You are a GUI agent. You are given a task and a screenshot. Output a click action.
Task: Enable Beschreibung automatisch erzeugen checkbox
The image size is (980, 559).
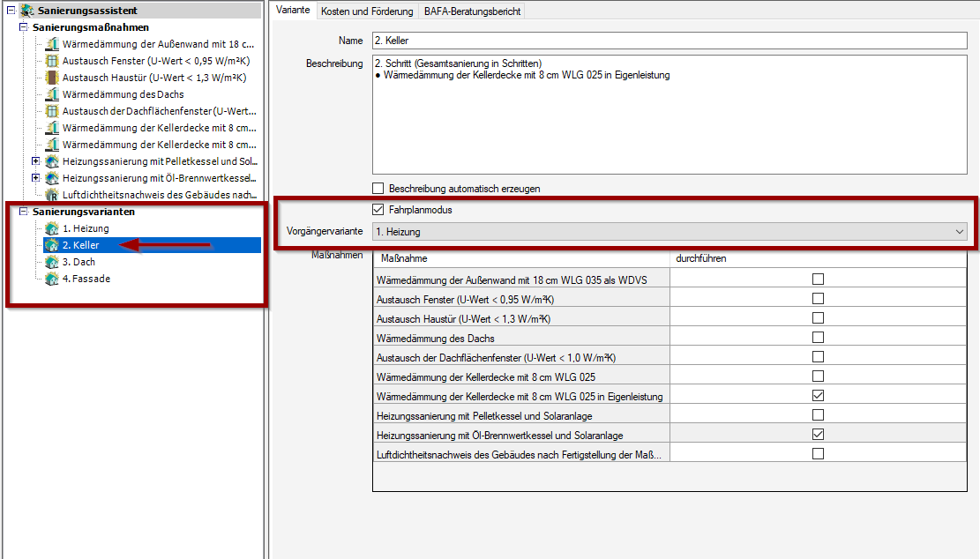click(378, 188)
